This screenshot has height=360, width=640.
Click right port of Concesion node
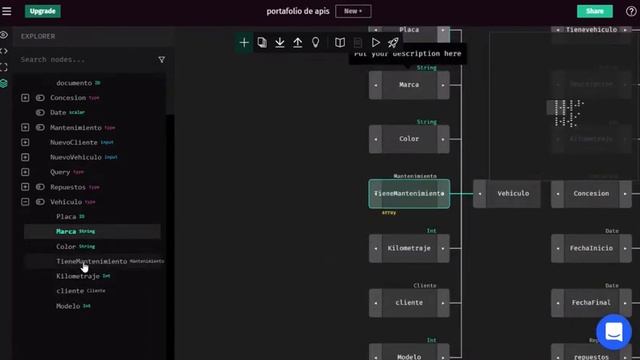625,193
